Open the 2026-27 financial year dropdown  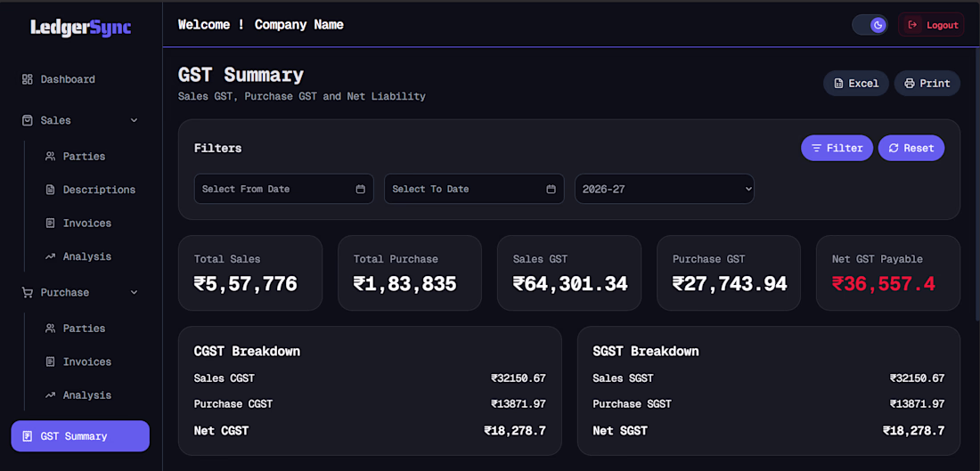tap(665, 189)
